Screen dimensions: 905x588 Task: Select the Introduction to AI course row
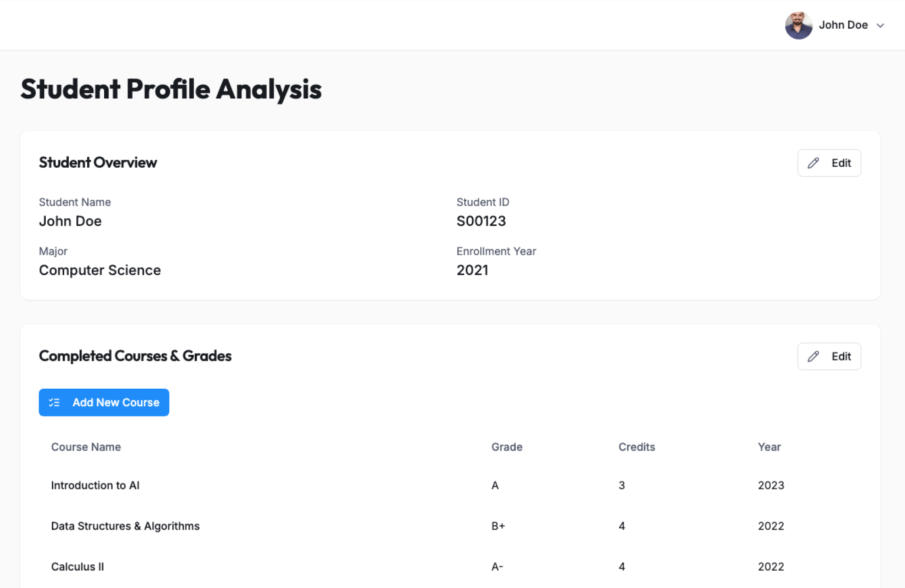tap(95, 485)
